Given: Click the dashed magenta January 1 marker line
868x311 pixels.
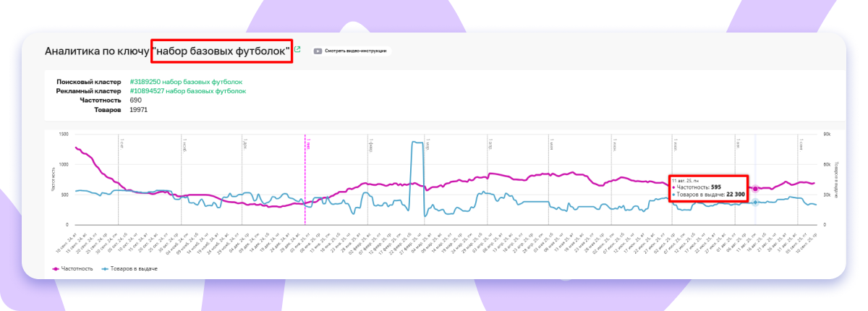Looking at the screenshot, I should [x=305, y=181].
